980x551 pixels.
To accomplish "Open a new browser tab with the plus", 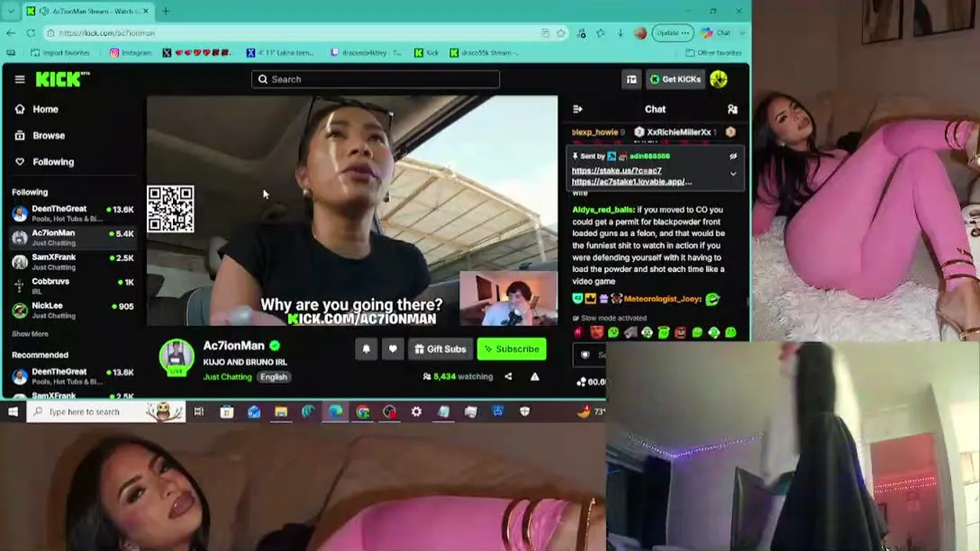I will point(165,11).
